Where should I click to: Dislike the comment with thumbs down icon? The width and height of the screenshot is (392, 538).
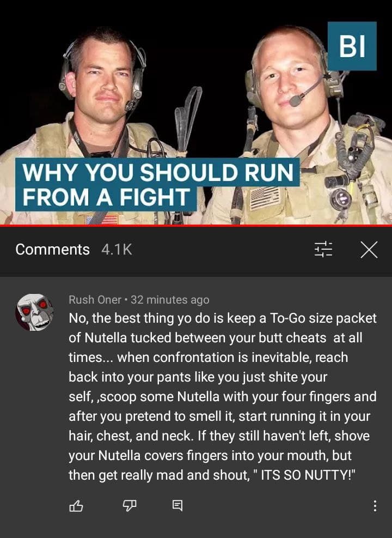click(x=130, y=506)
